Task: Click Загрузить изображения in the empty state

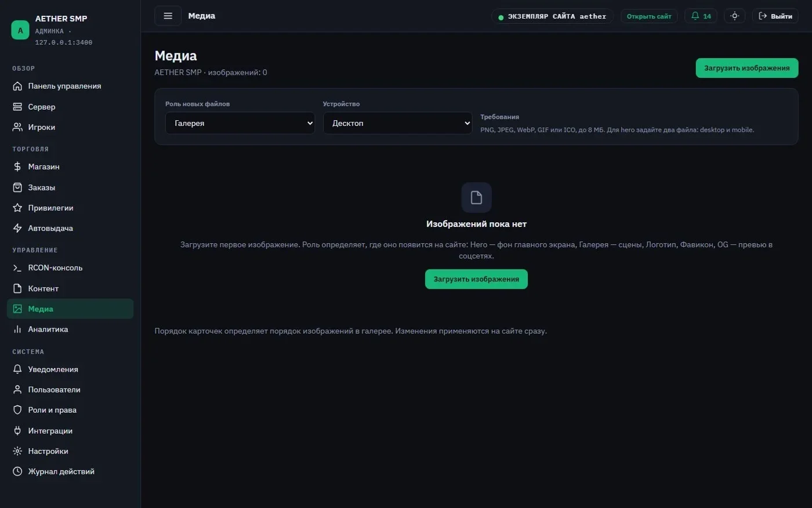Action: tap(476, 279)
